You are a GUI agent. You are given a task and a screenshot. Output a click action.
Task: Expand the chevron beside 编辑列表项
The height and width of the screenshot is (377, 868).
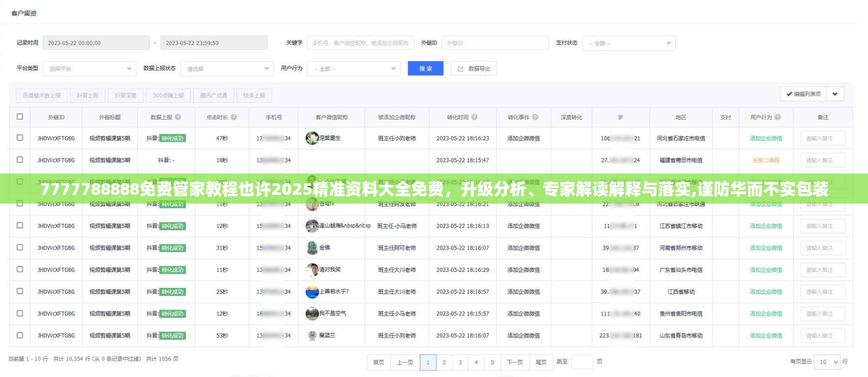click(835, 94)
